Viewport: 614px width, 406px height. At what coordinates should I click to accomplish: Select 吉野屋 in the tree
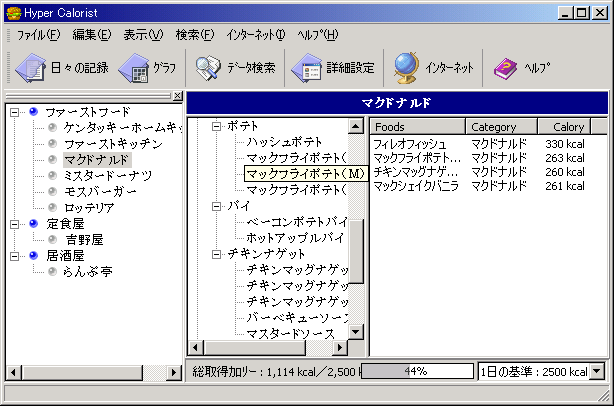84,239
